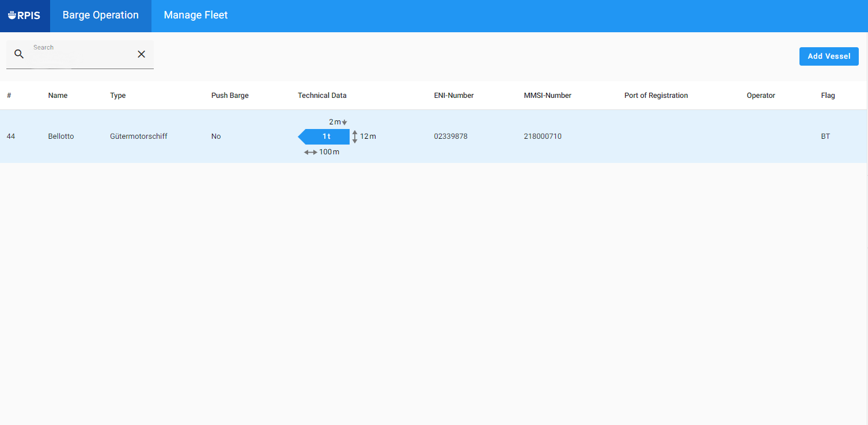Click the ENI number 02339878
The image size is (868, 425).
pos(450,136)
